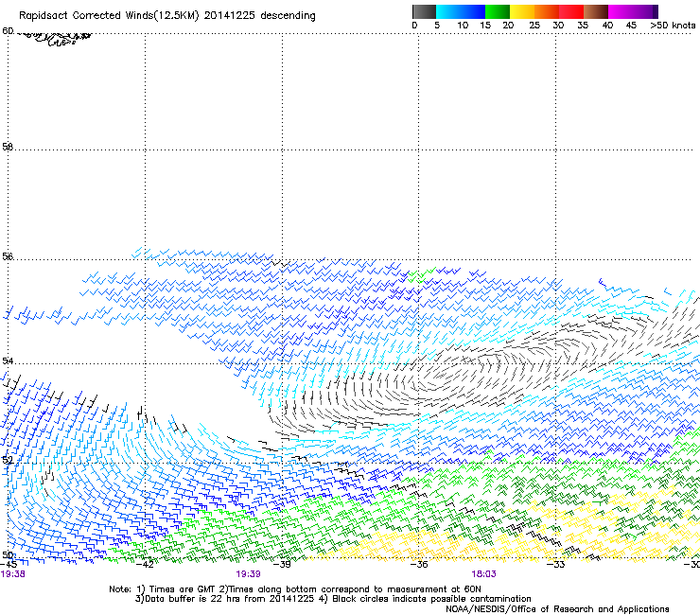
Task: Click the red 30-35 knots legend swatch
Action: point(571,11)
